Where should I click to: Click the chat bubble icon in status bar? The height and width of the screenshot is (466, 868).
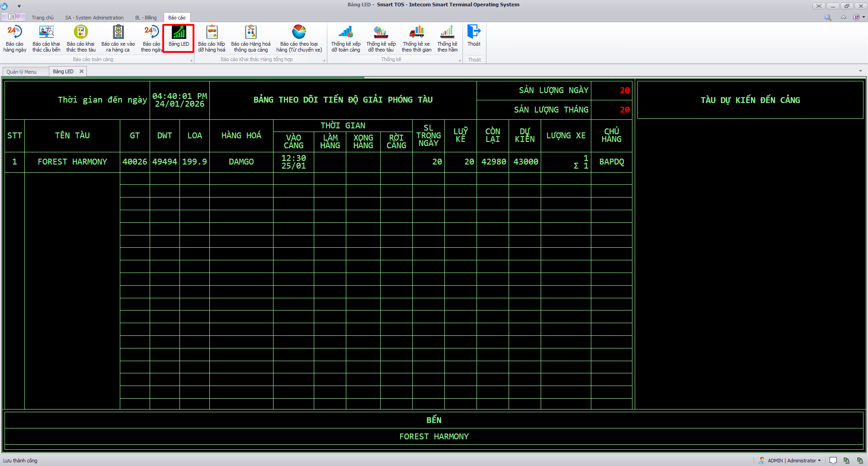pos(833,461)
